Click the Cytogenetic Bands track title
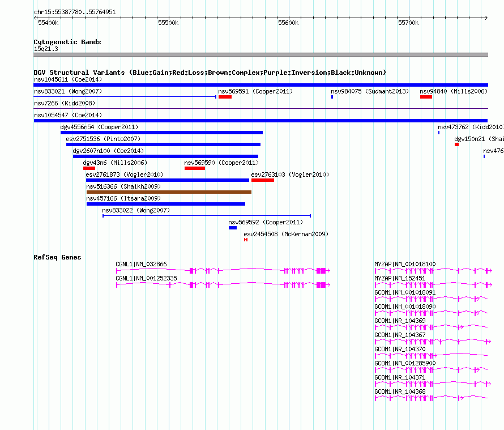This screenshot has width=504, height=430. click(x=67, y=42)
